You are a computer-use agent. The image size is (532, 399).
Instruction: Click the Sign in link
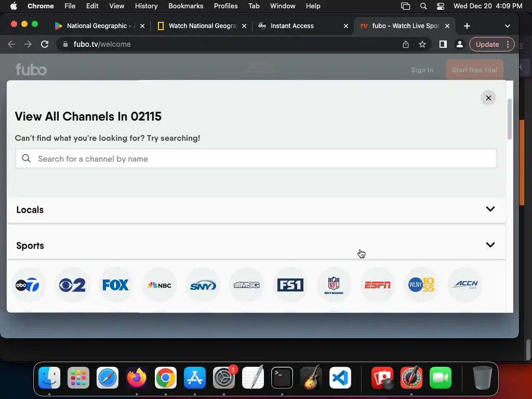click(422, 70)
